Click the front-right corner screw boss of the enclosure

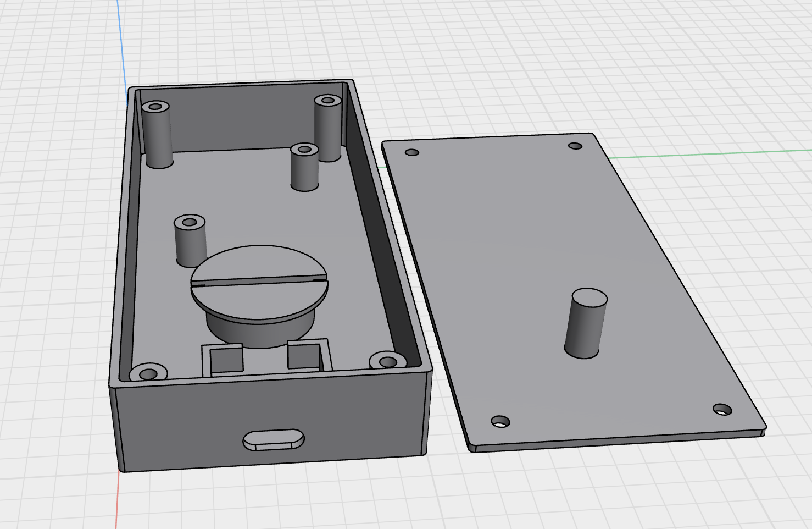(388, 361)
